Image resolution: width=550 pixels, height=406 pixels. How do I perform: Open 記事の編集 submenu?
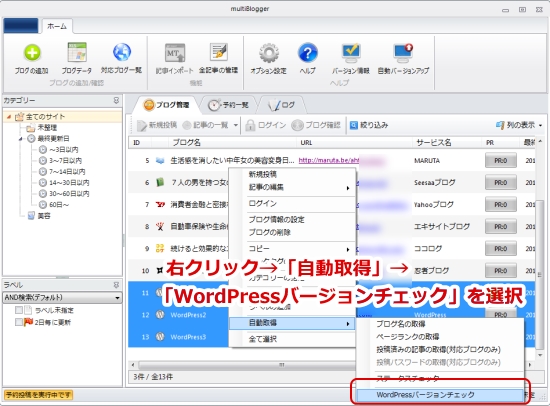(x=292, y=187)
